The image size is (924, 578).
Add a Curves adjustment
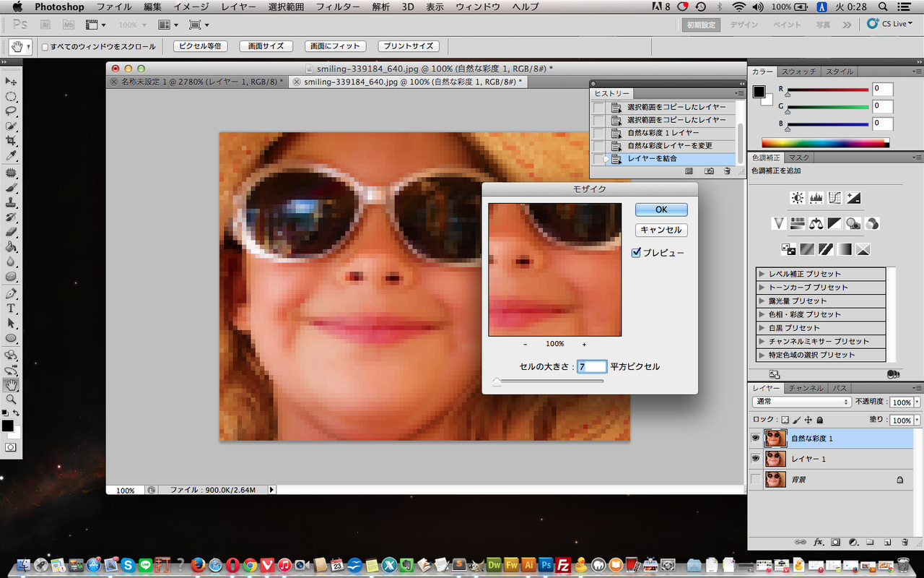click(835, 198)
